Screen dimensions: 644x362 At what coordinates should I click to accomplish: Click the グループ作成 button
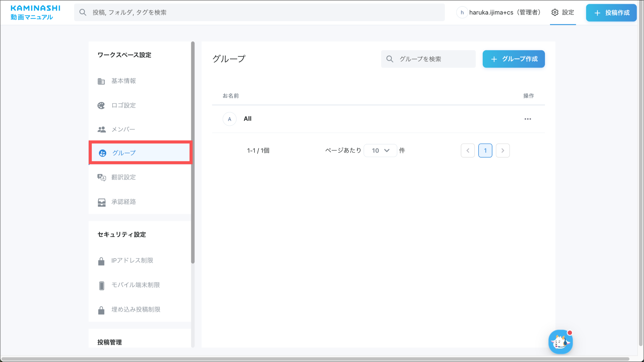tap(514, 59)
